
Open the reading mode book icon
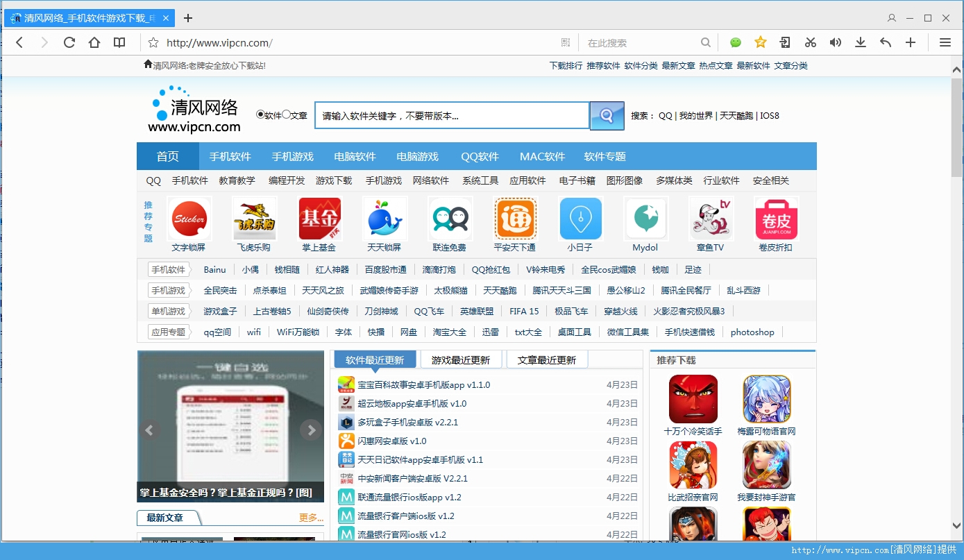tap(119, 42)
